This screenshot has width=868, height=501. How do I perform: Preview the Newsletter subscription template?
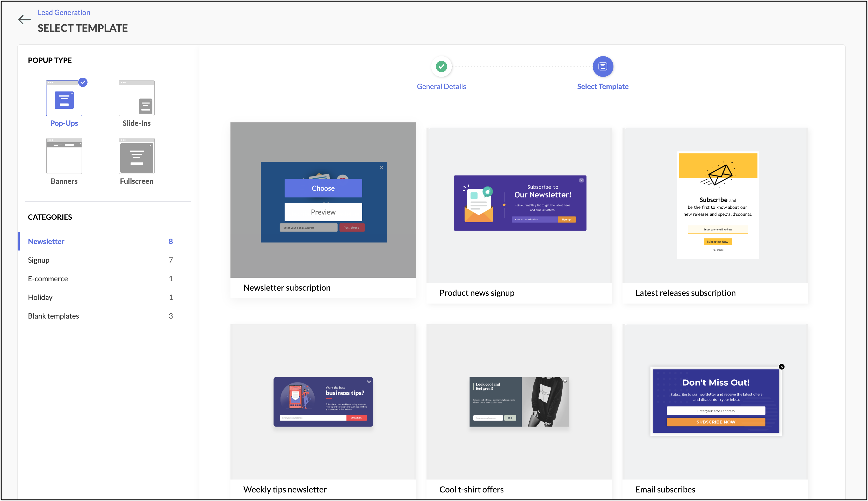click(x=323, y=212)
